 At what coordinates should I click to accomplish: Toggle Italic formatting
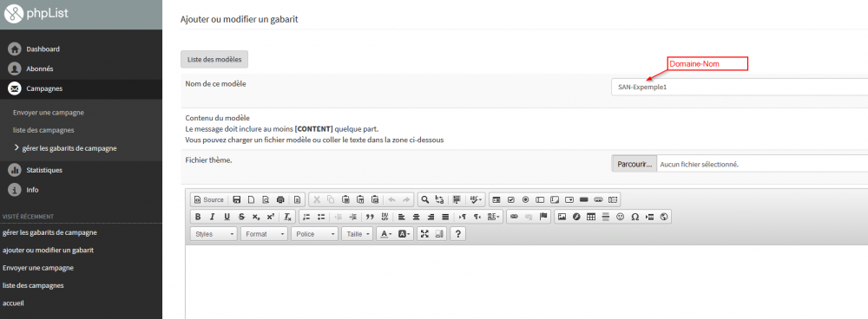point(212,217)
